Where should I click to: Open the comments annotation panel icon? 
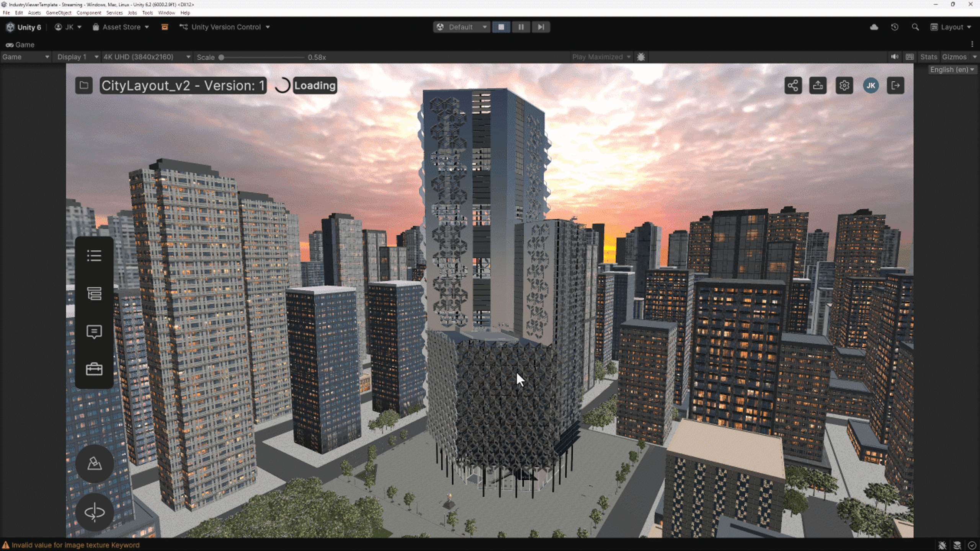tap(94, 331)
